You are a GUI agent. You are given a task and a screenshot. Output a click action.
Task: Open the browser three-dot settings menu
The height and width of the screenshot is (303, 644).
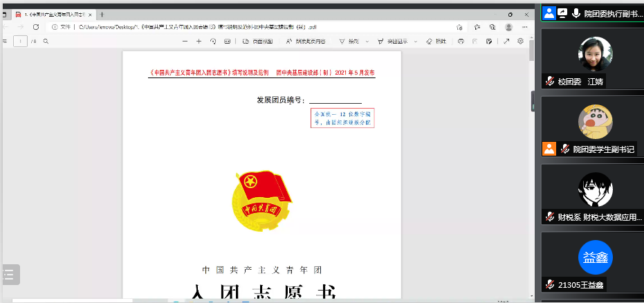click(525, 27)
